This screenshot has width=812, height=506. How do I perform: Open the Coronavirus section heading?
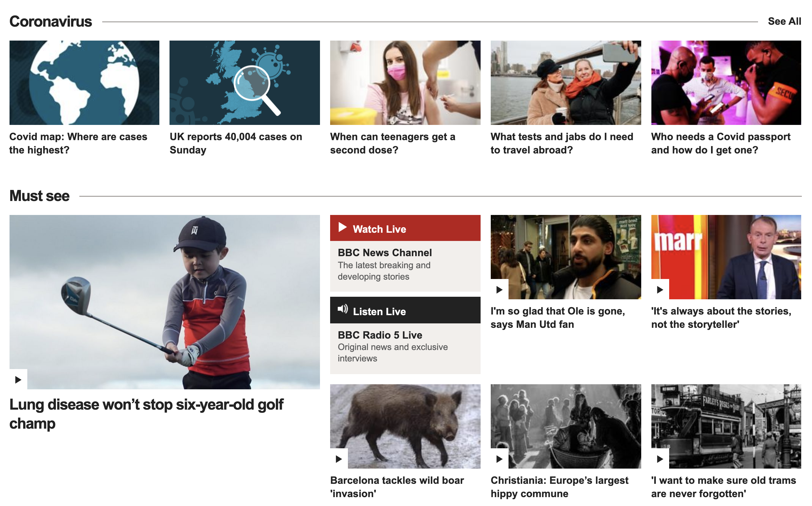pyautogui.click(x=50, y=22)
